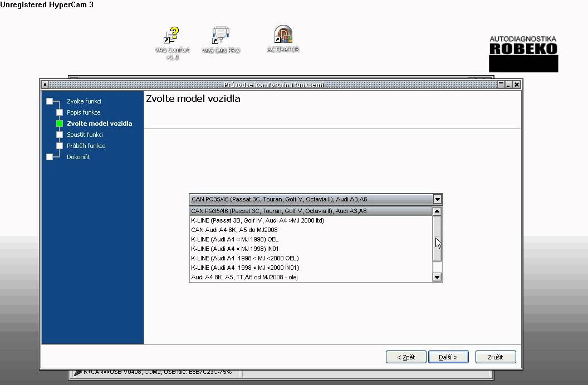Select the Zvolte funkci step
588x385 pixels.
tap(84, 101)
